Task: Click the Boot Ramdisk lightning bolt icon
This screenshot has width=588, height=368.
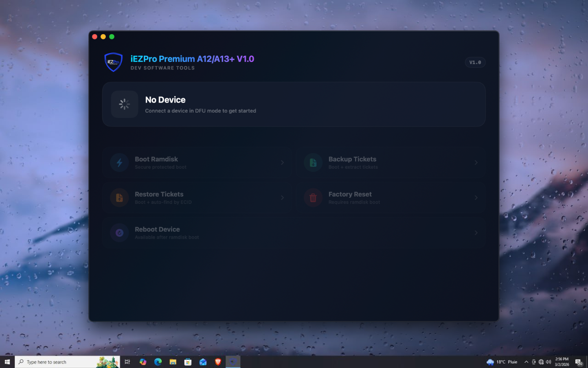Action: (119, 163)
